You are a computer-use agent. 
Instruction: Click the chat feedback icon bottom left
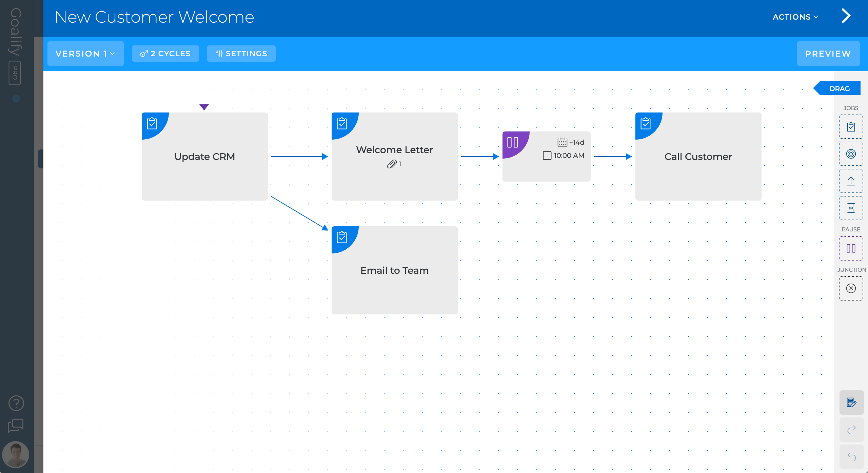coord(16,426)
